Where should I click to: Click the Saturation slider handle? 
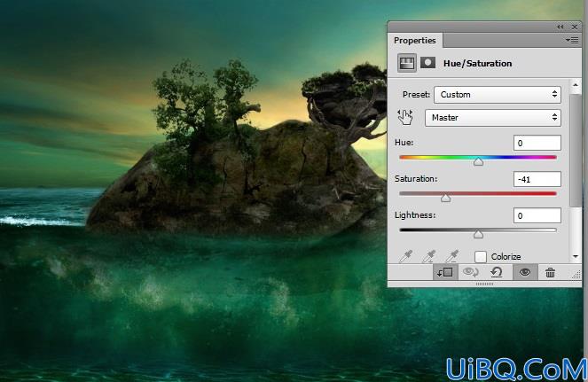point(445,198)
